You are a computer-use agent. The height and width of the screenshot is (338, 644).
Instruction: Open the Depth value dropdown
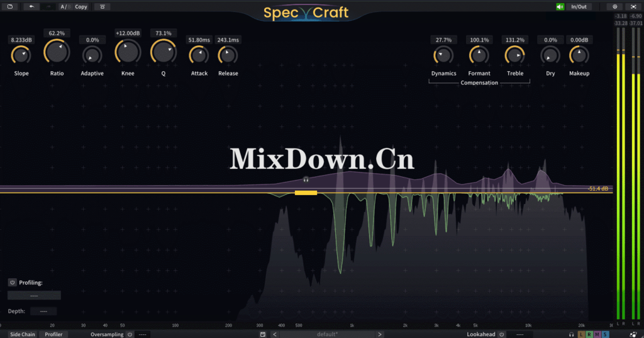(43, 312)
